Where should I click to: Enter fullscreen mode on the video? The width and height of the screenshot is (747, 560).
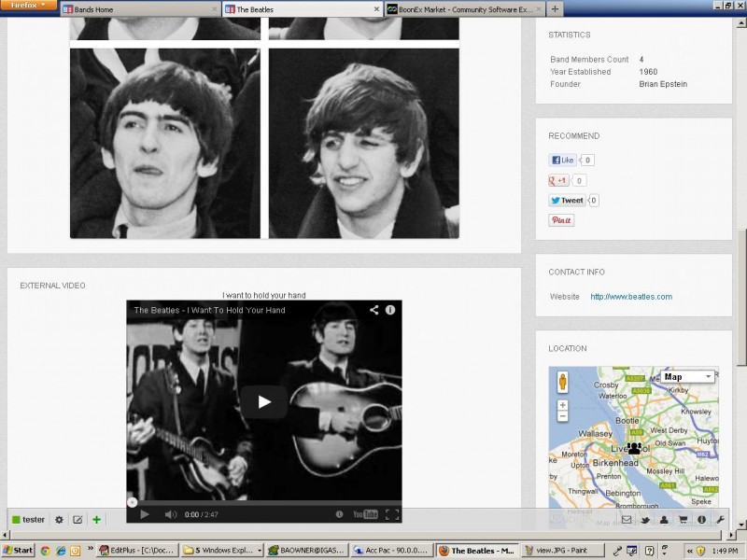[392, 514]
